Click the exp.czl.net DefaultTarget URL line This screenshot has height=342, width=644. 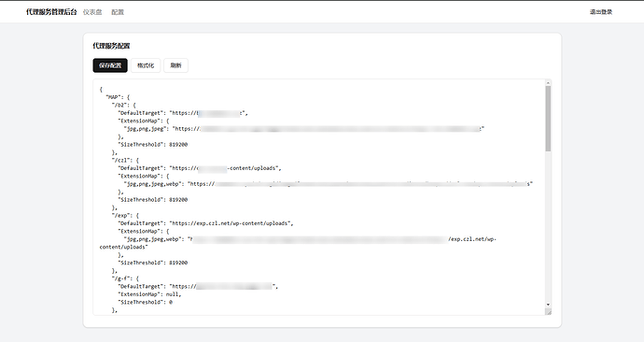tap(205, 223)
